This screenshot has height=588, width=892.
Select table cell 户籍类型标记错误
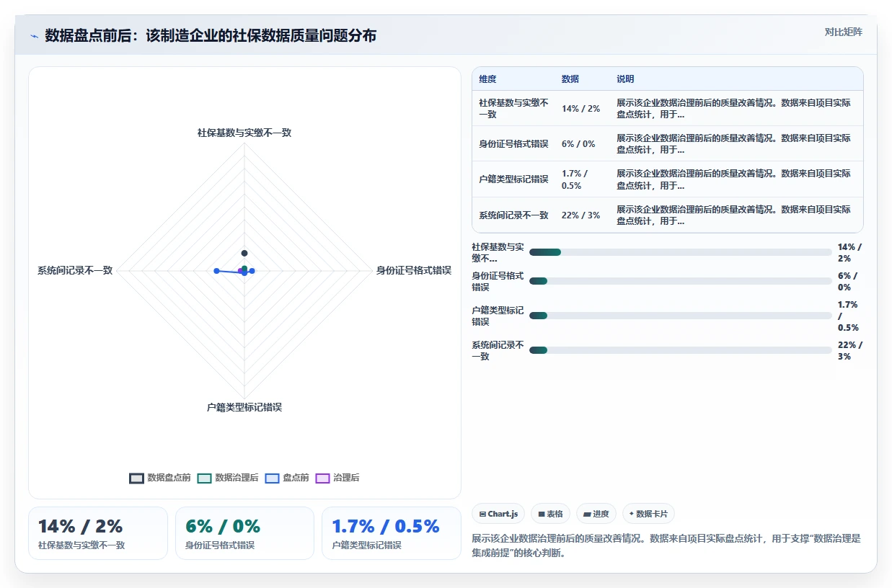[513, 179]
